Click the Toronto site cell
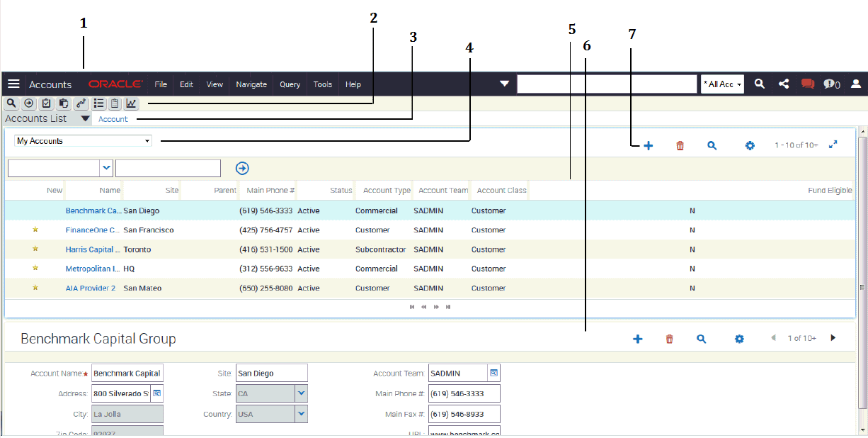This screenshot has height=438, width=868. pos(137,249)
